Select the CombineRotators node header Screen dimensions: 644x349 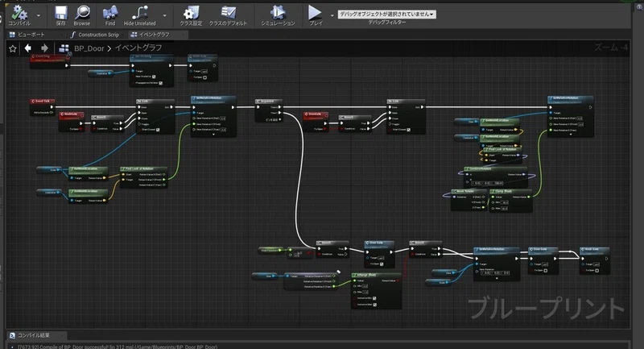pos(496,168)
